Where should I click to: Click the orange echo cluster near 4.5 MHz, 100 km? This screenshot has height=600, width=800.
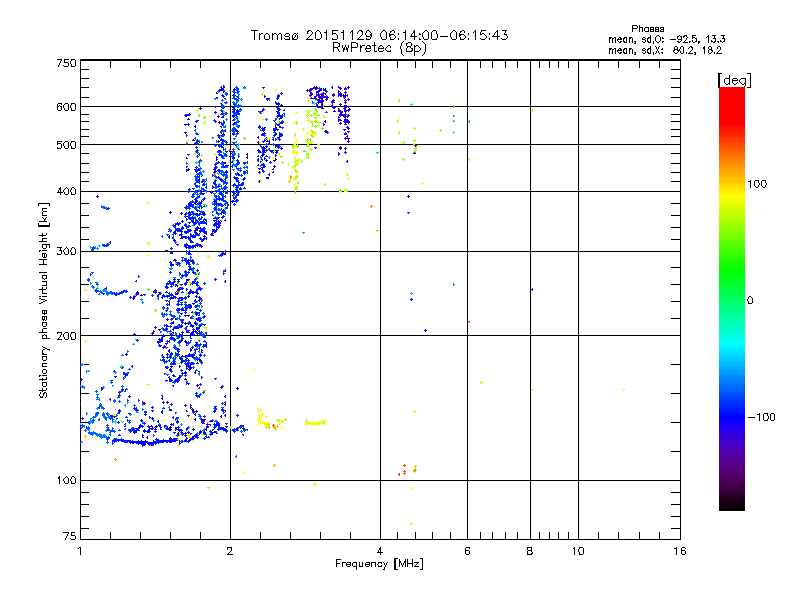(407, 470)
